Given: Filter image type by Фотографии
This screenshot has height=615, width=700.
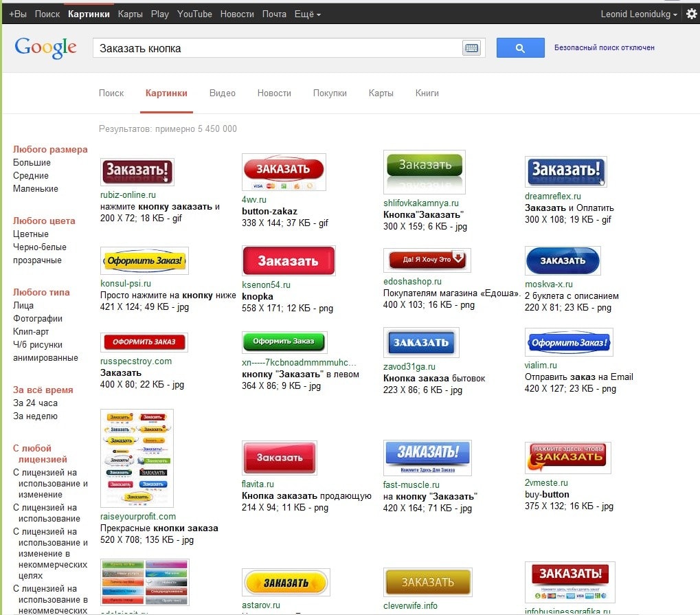Looking at the screenshot, I should [38, 318].
